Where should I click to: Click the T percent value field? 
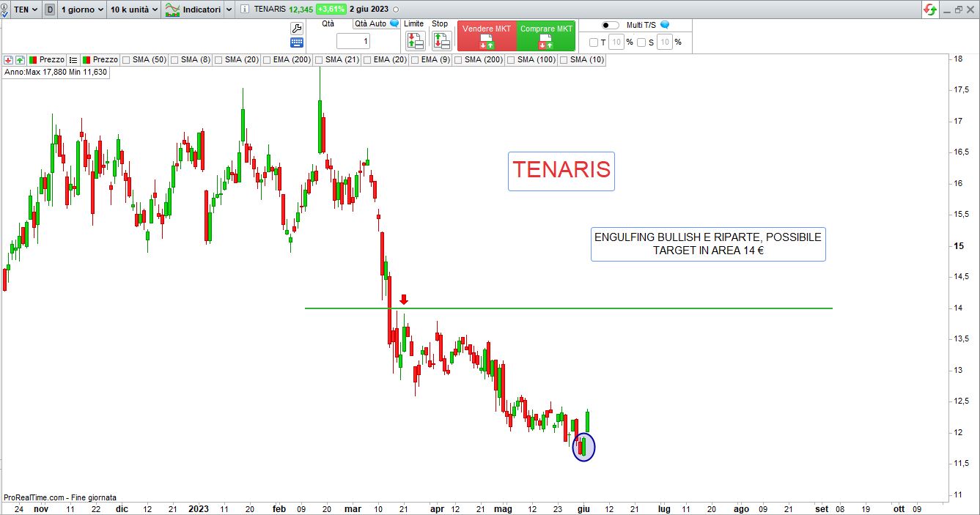coord(616,42)
